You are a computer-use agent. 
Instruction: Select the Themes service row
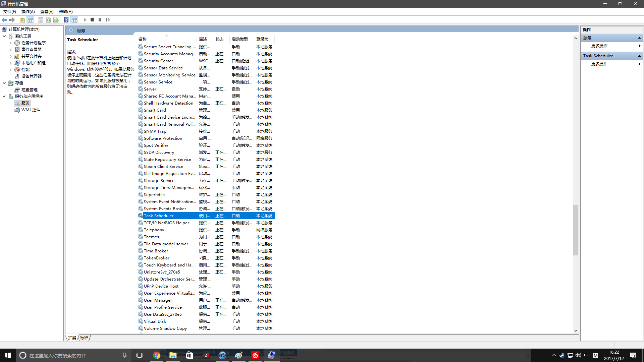(x=151, y=237)
